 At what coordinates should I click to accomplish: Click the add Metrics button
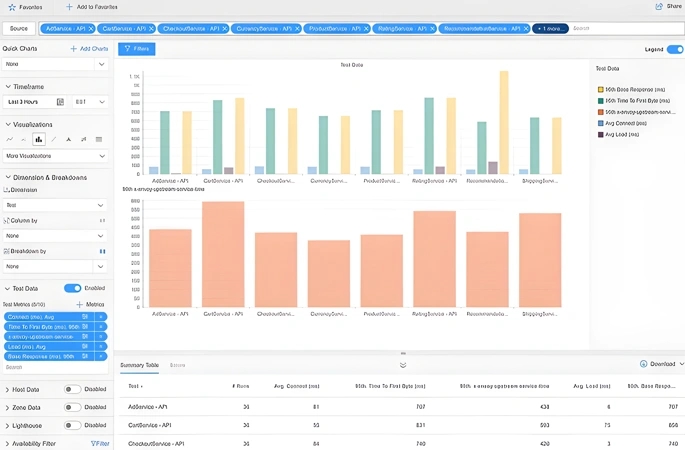[90, 304]
